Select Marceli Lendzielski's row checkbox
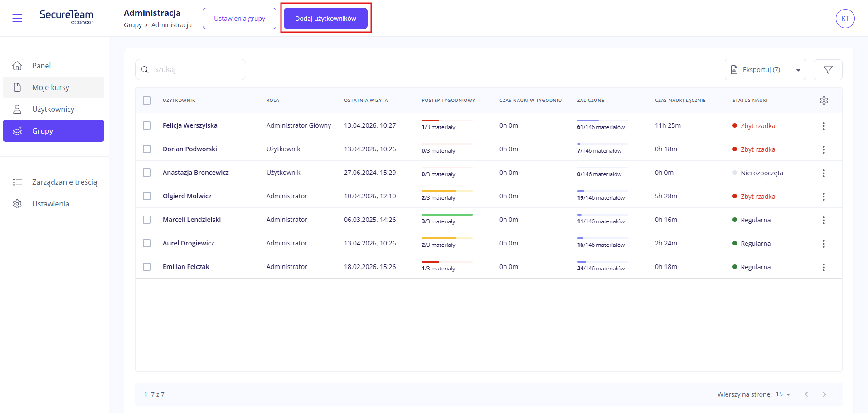Screen dimensions: 868x413 (147, 220)
